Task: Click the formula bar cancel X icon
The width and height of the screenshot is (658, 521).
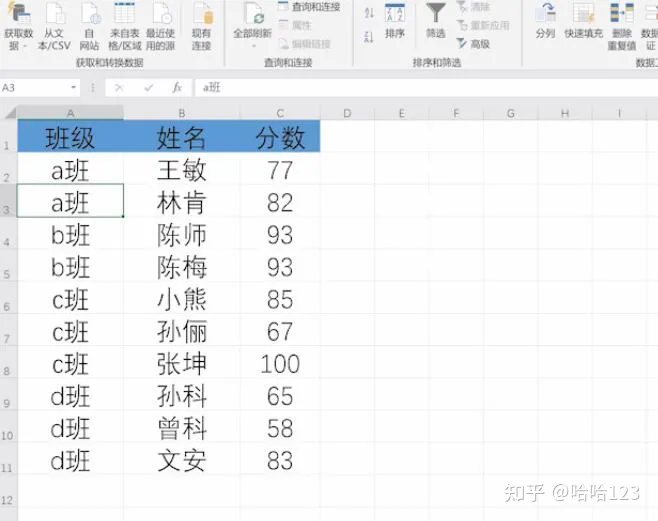Action: point(119,88)
